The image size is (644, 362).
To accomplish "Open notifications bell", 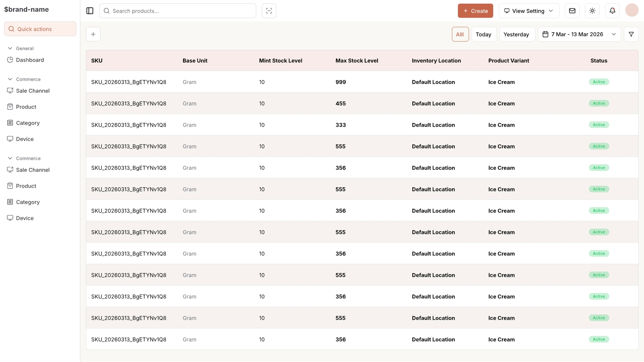I will click(612, 10).
